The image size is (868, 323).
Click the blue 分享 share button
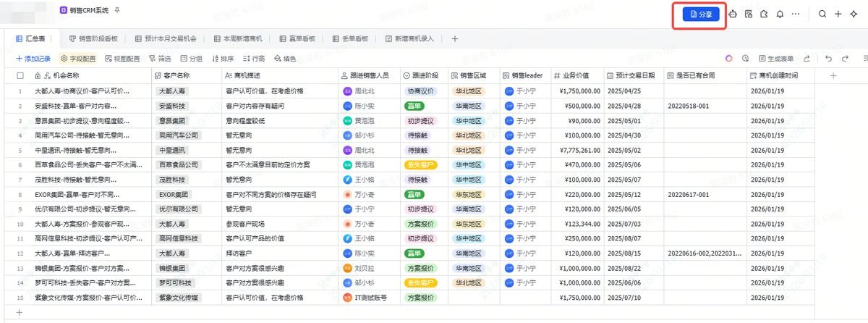coord(701,14)
